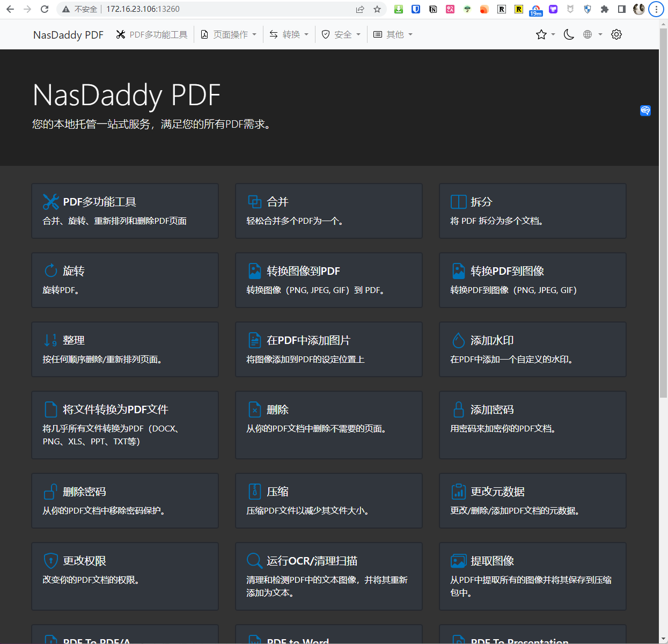Viewport: 668px width, 644px height.
Task: Click PDF多功能工具 in the navbar
Action: click(x=152, y=34)
